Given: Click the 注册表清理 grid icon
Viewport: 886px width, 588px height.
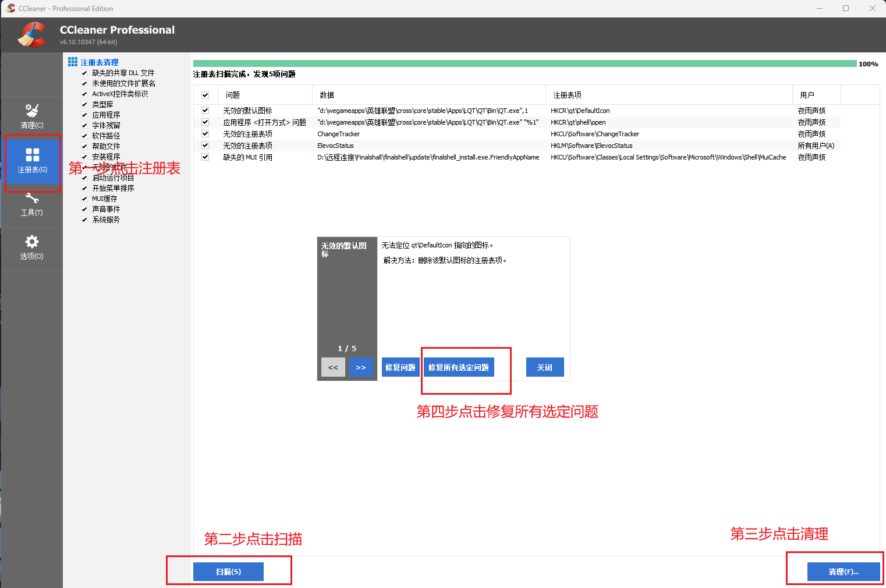Looking at the screenshot, I should pos(73,62).
